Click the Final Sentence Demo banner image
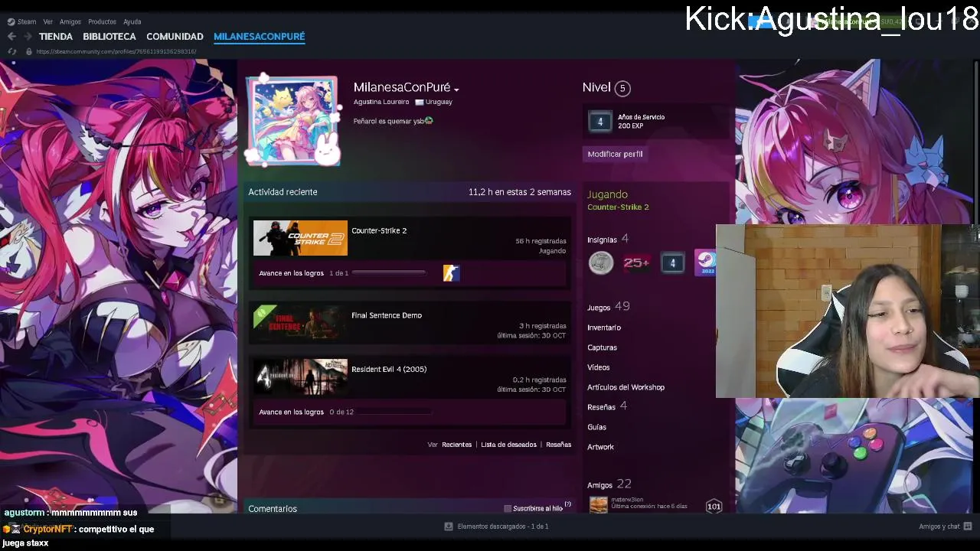The image size is (980, 551). (x=300, y=323)
